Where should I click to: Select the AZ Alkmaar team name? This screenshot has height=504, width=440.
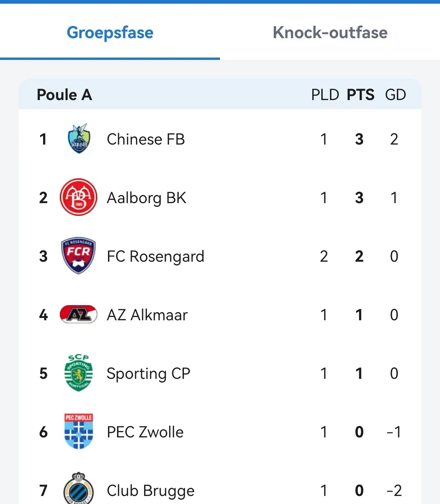(147, 315)
